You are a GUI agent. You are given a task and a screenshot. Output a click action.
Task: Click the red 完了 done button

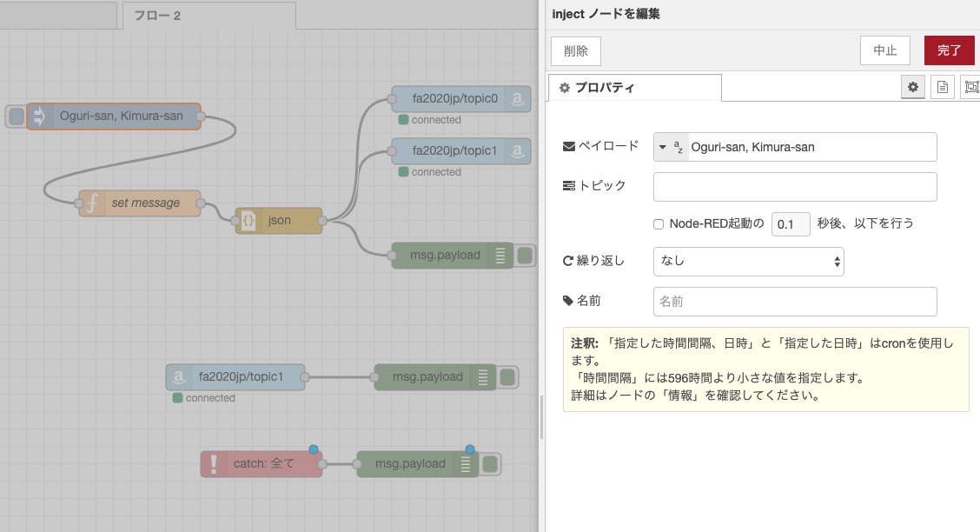pos(949,50)
